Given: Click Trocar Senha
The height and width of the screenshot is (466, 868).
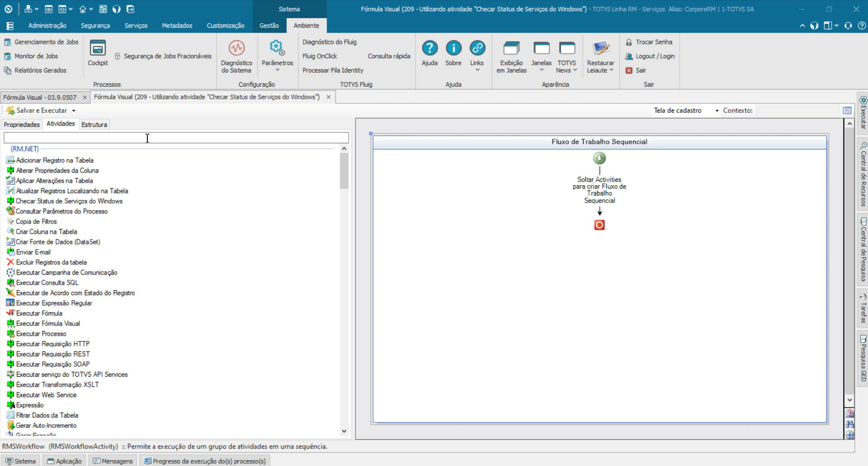Looking at the screenshot, I should (649, 42).
